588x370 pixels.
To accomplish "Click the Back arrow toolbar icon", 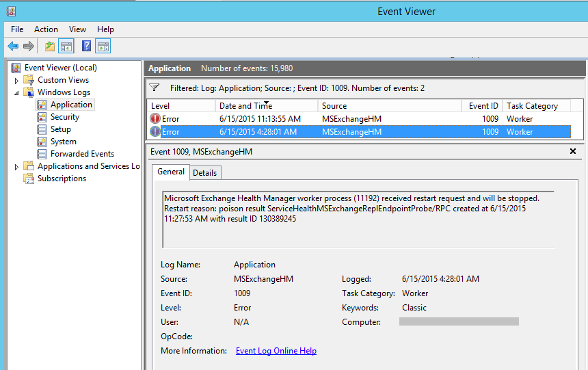I will 13,46.
